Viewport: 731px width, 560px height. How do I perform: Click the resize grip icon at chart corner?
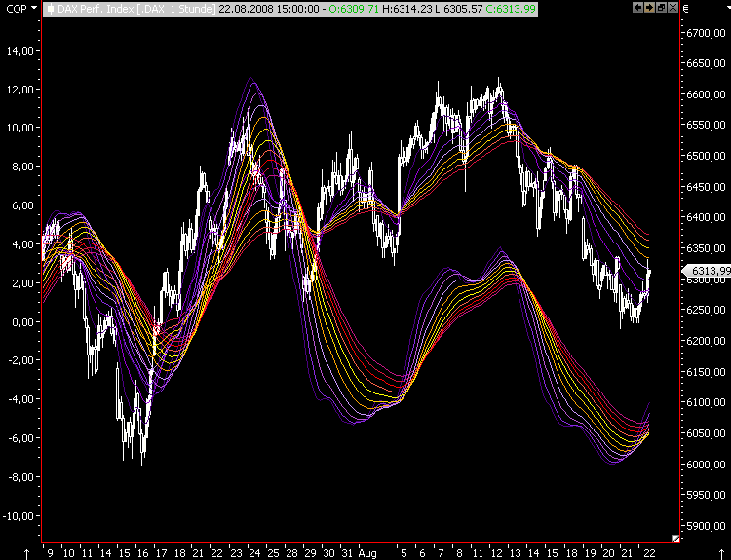(675, 537)
